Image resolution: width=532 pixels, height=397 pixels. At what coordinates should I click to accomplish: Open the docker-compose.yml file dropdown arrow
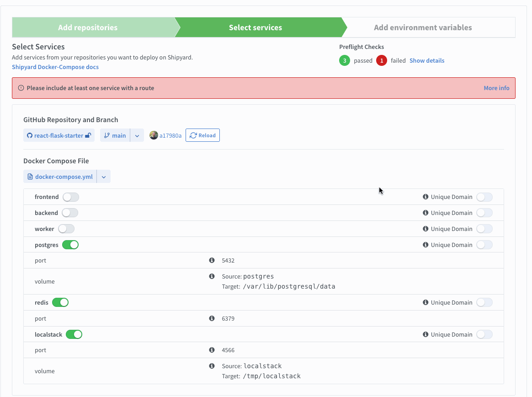tap(104, 177)
